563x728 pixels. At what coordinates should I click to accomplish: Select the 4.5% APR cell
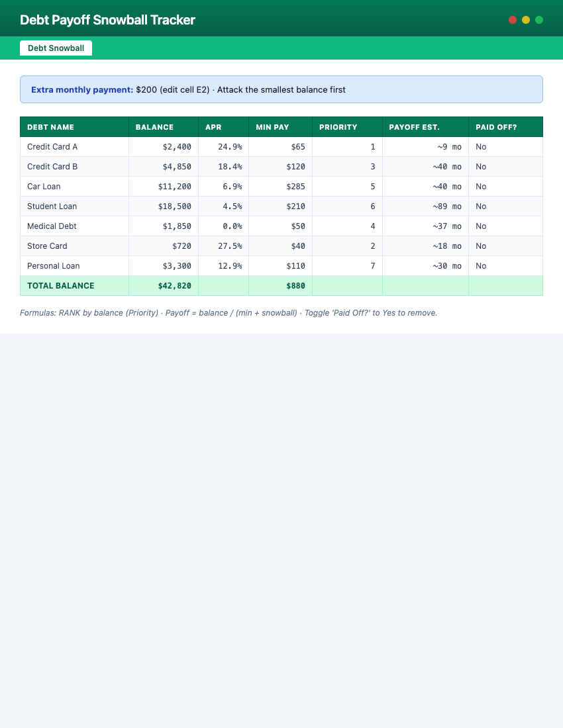(223, 206)
